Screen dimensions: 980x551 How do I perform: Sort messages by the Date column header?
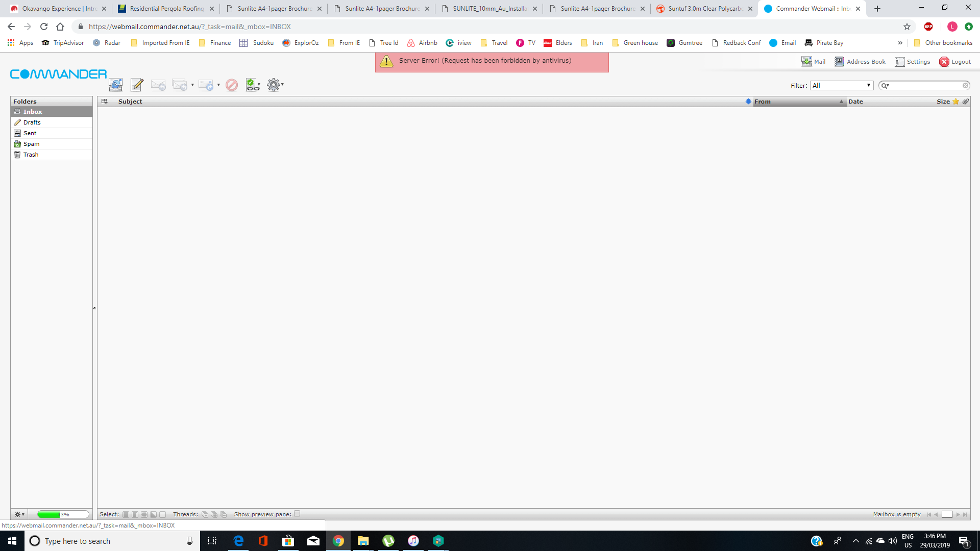856,102
